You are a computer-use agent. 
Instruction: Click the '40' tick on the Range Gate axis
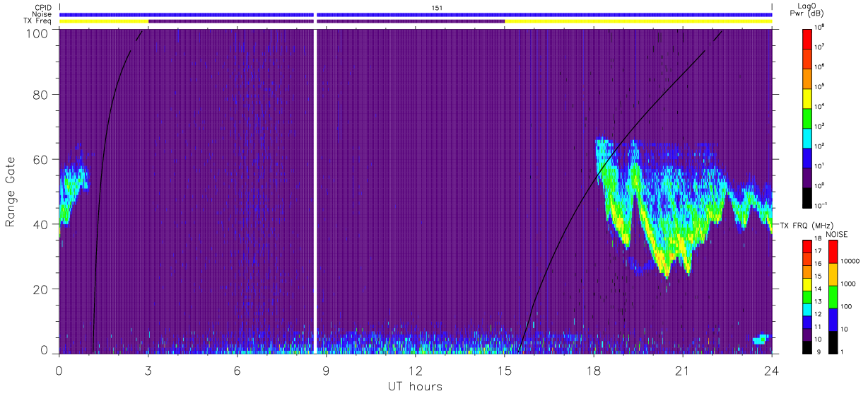pos(39,224)
